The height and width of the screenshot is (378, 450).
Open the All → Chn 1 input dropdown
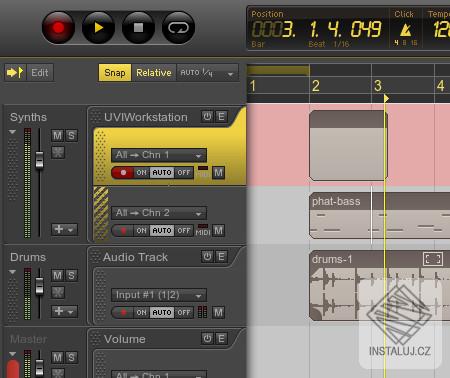click(159, 155)
